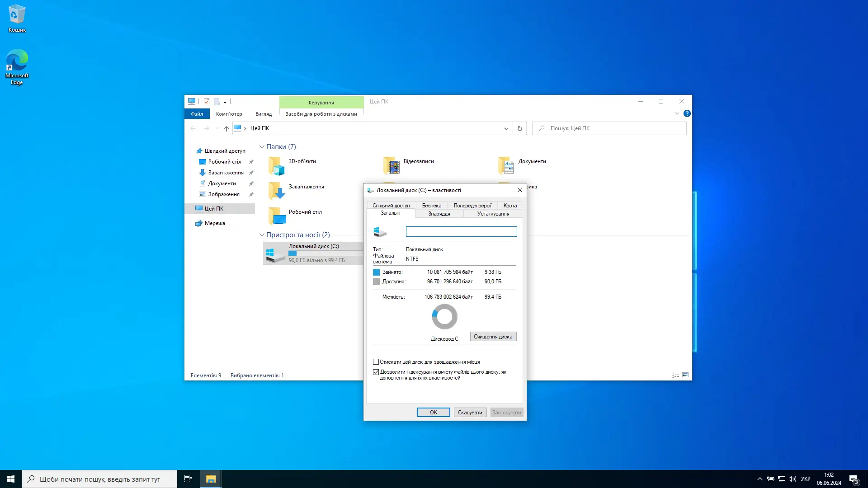Viewport: 868px width, 488px height.
Task: Switch to the large icons view button
Action: tap(685, 375)
